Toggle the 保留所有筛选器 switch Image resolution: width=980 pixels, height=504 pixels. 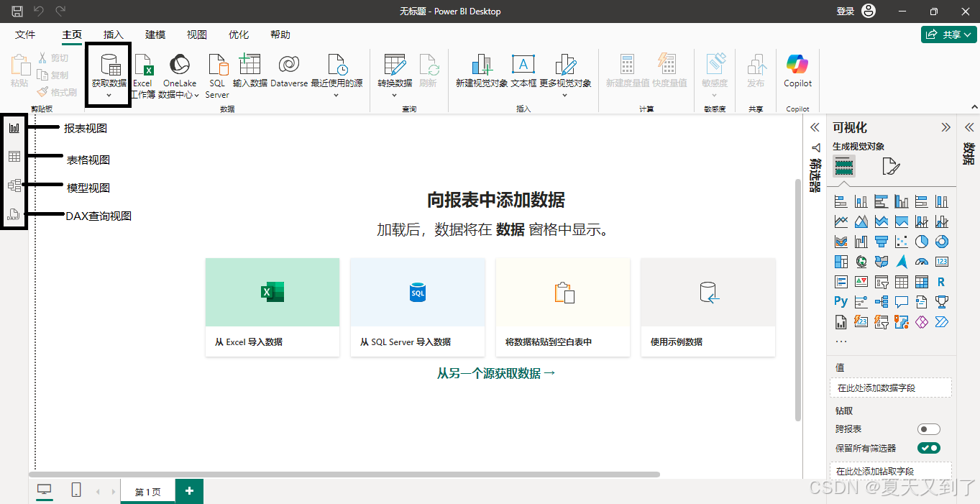point(929,448)
